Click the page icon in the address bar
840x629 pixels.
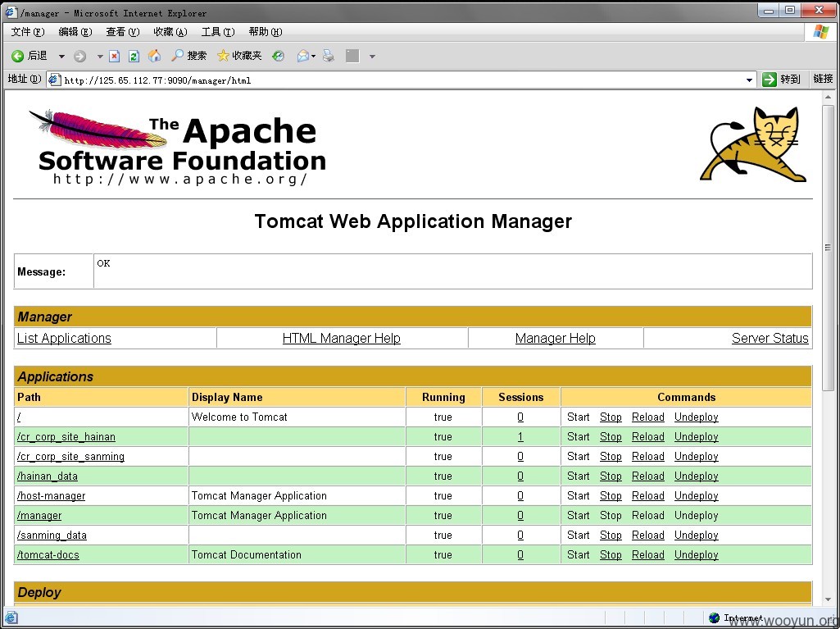53,80
